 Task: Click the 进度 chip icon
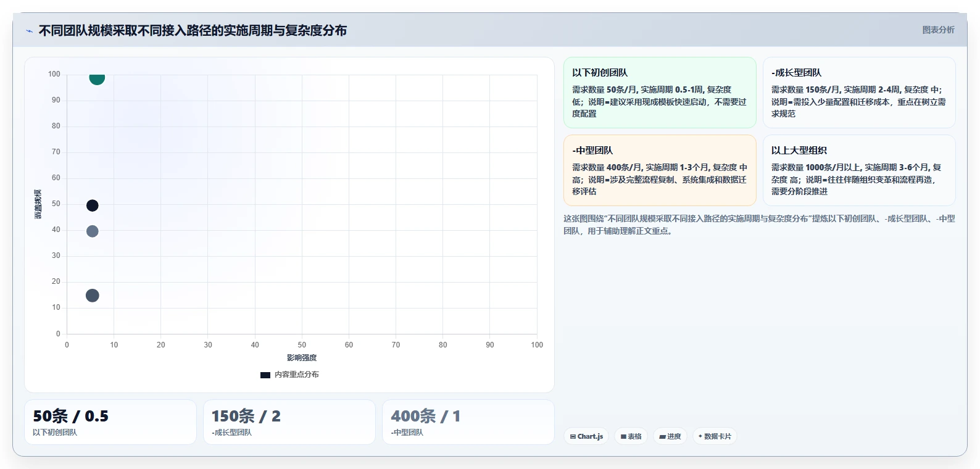(x=662, y=436)
